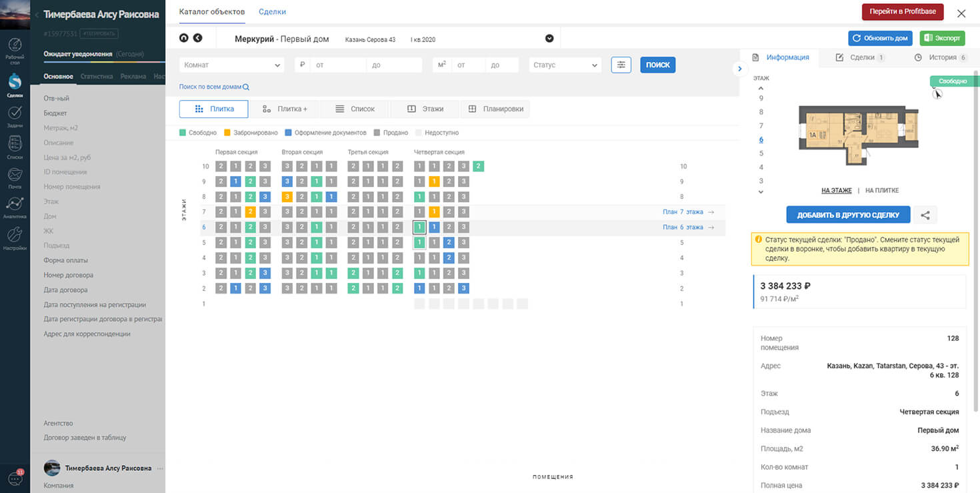
Task: Open Задачи in the left sidebar
Action: click(x=15, y=116)
